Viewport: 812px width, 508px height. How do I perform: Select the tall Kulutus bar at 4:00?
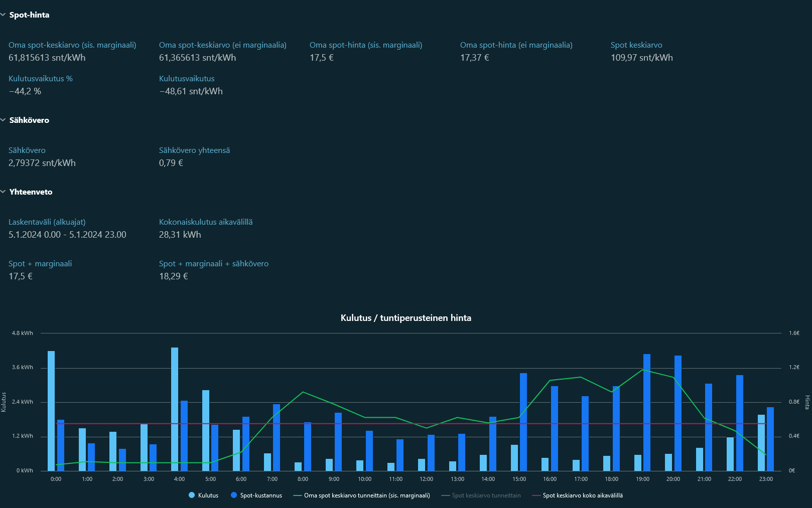[x=175, y=409]
